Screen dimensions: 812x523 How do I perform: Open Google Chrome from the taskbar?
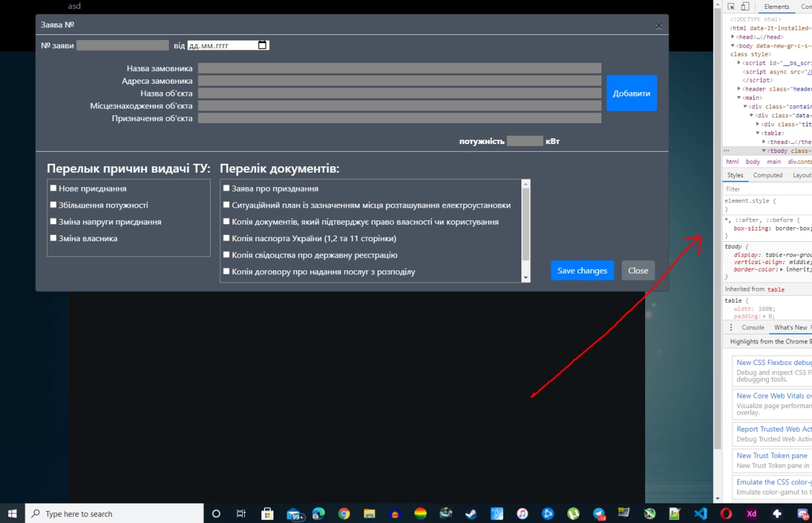(x=344, y=513)
